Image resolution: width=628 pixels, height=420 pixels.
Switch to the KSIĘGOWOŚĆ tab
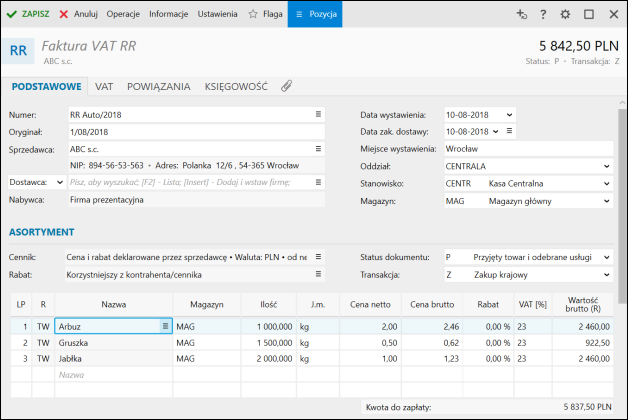pyautogui.click(x=235, y=87)
